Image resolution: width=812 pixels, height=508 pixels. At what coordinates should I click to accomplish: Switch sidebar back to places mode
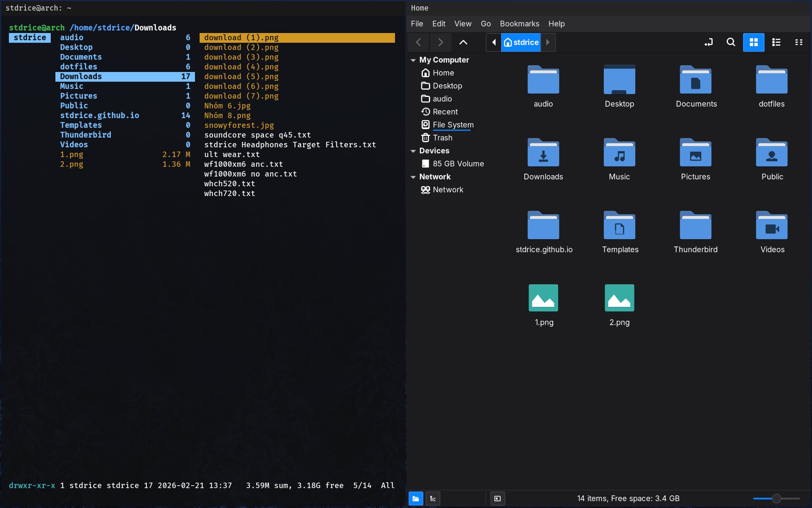point(416,499)
